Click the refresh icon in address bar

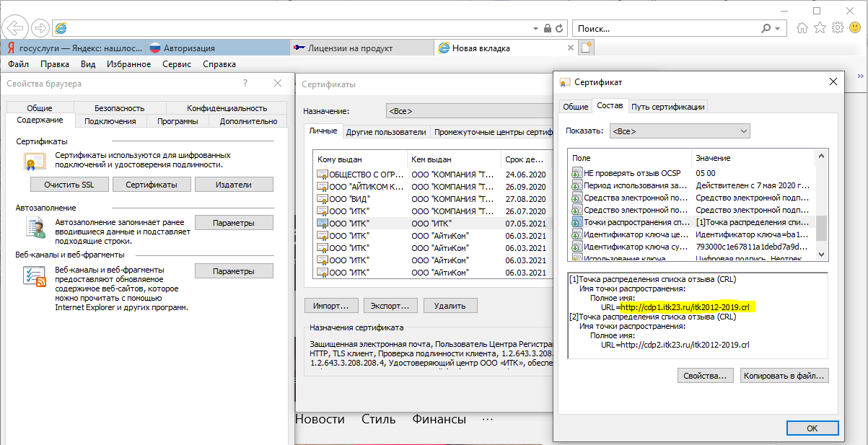coord(560,28)
